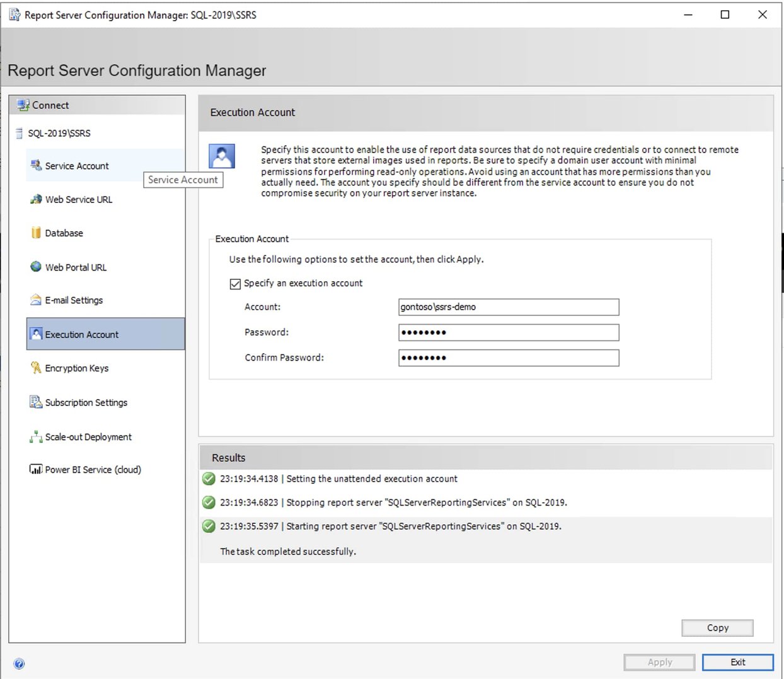Select the Scale-out Deployment network icon
The image size is (784, 679).
[36, 436]
